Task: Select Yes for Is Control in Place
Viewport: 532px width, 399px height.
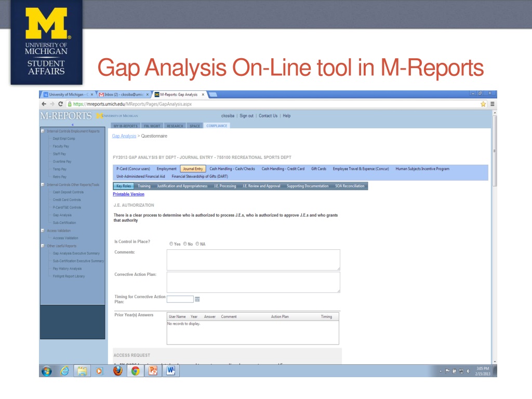Action: (171, 244)
